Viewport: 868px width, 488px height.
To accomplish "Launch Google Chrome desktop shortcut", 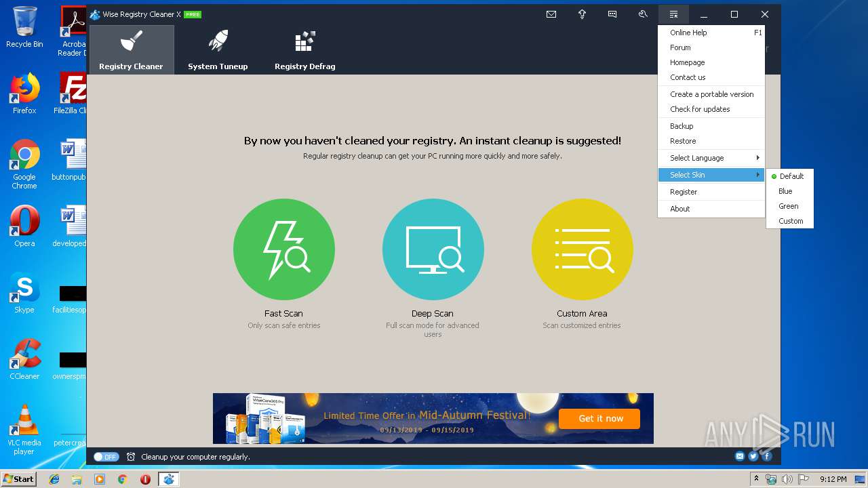I will point(24,165).
